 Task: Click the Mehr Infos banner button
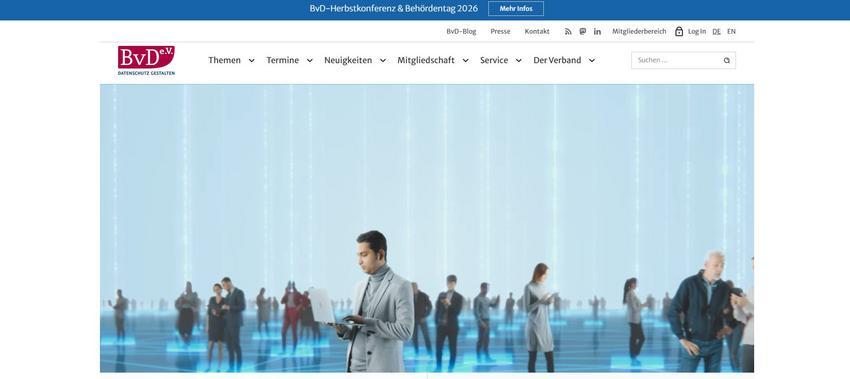click(x=516, y=9)
